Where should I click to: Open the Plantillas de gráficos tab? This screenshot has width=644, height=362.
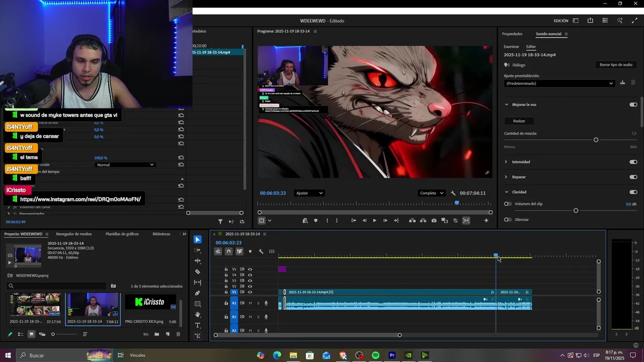click(122, 234)
